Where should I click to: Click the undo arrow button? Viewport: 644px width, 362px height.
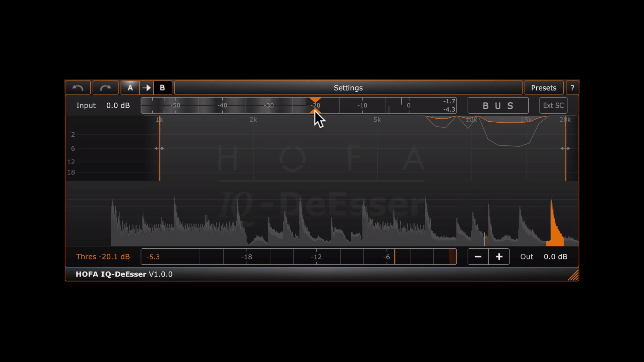78,88
